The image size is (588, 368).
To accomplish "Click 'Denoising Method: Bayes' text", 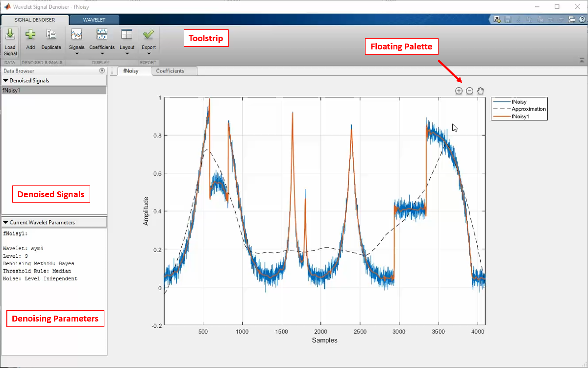I will (x=39, y=263).
